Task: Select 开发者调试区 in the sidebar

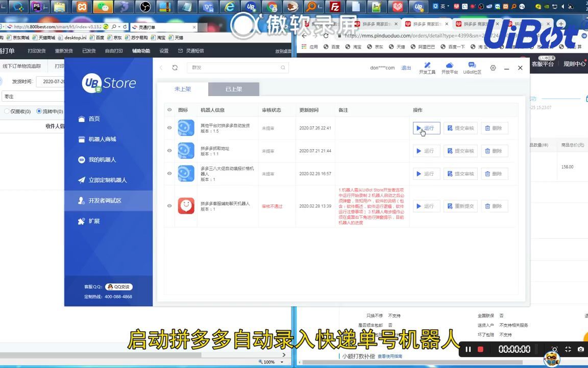Action: 104,200
